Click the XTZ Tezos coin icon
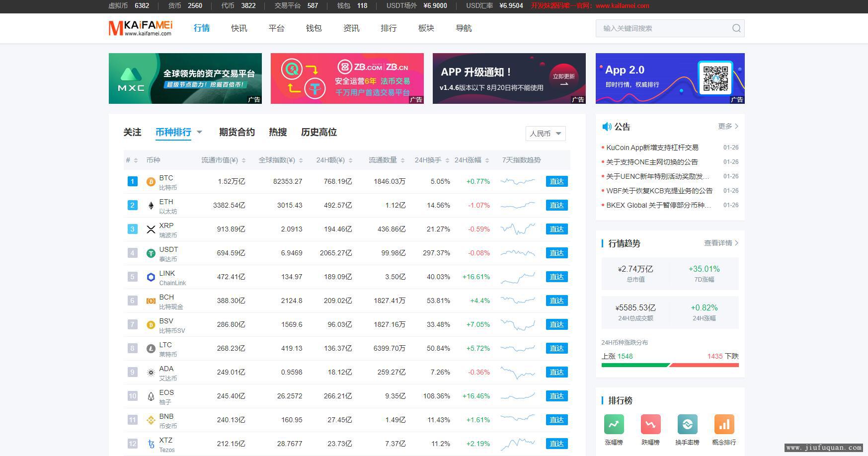This screenshot has height=456, width=868. [x=151, y=444]
